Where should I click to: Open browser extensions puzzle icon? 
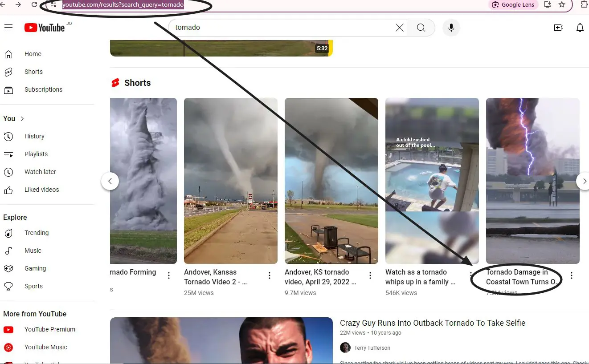[584, 4]
